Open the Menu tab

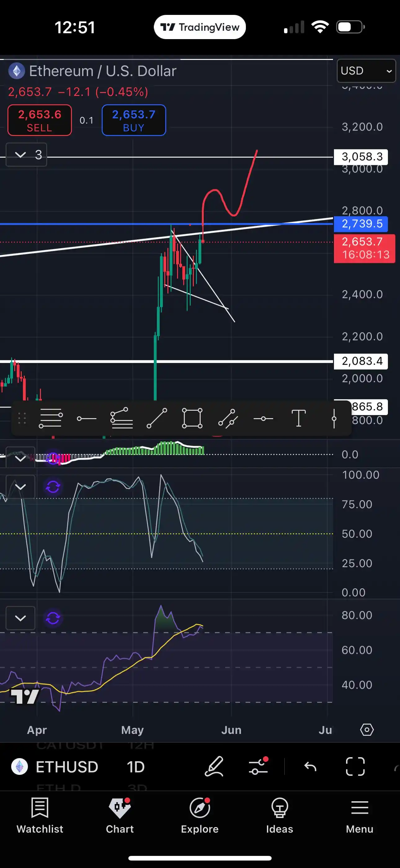pyautogui.click(x=360, y=816)
